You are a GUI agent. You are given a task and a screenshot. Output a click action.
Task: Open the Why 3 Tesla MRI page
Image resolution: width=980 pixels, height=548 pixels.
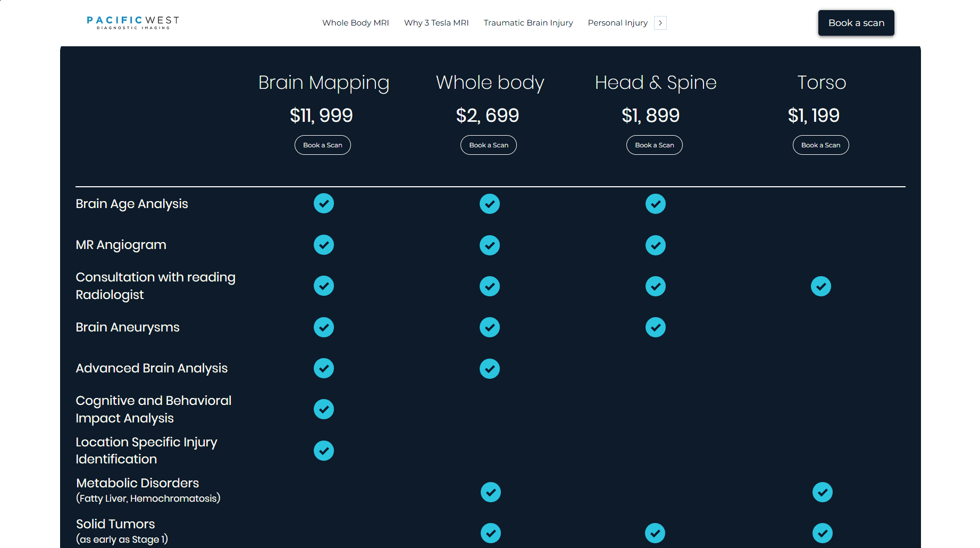coord(436,23)
